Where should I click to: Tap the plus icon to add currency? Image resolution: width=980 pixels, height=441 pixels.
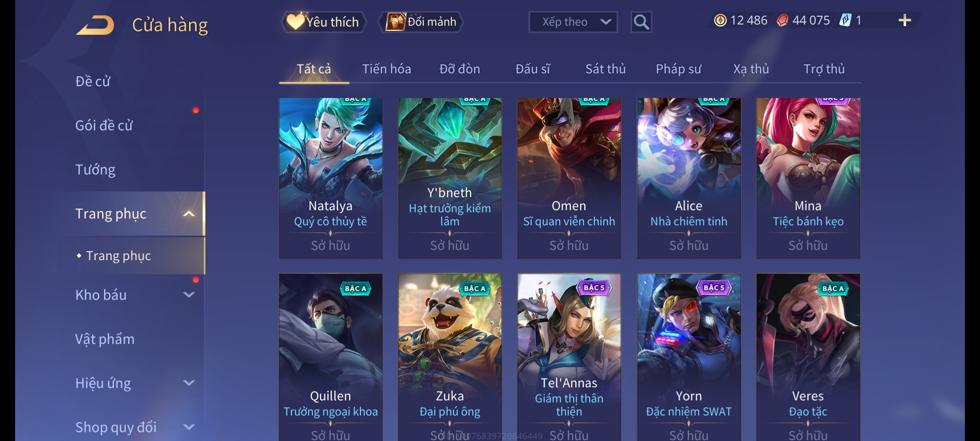[904, 20]
